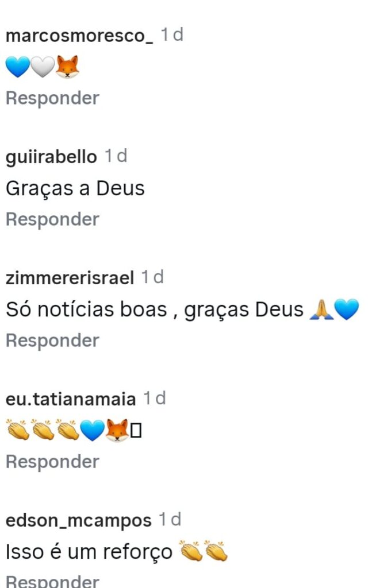Open zimmererisrael profile
The image size is (372, 588).
click(70, 278)
